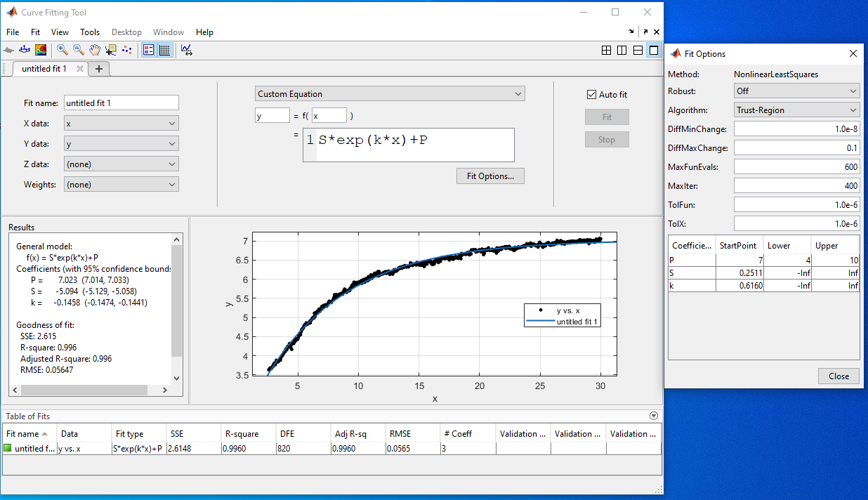Image resolution: width=868 pixels, height=500 pixels.
Task: Click the Zoom In magnifier icon
Action: tap(63, 50)
